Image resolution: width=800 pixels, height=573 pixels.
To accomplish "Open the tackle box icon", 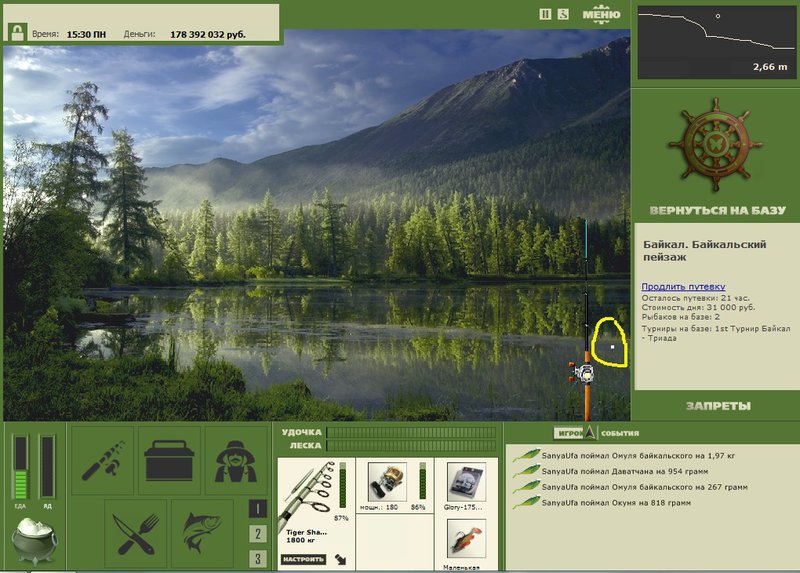I will point(169,461).
